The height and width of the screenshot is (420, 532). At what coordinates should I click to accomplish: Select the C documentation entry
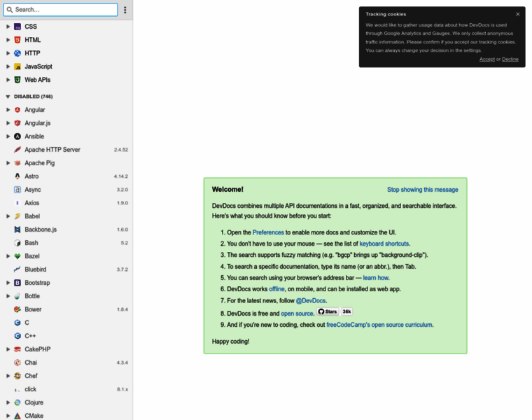[66, 323]
